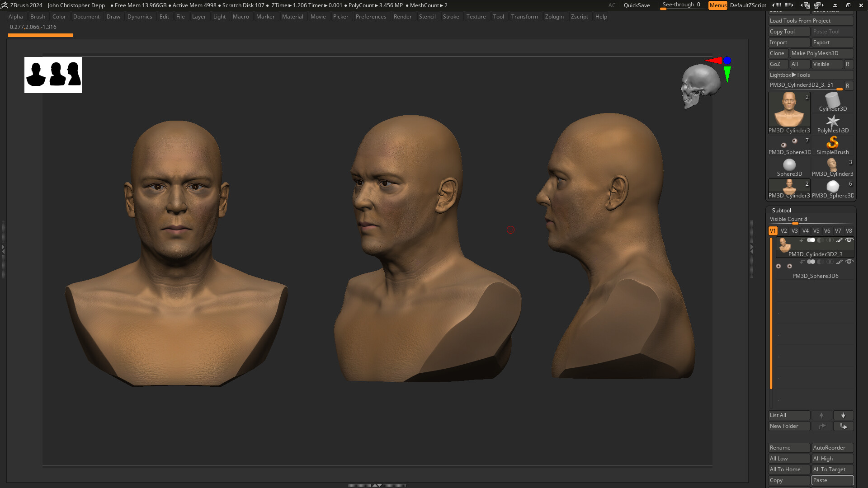Toggle the Menus switch at the top bar
868x488 pixels.
[718, 5]
